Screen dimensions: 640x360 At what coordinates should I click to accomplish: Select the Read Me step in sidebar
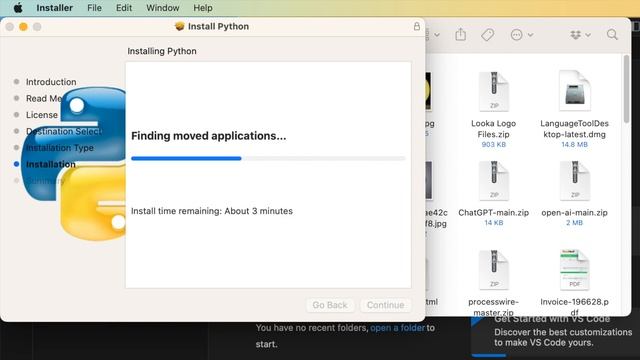point(44,98)
